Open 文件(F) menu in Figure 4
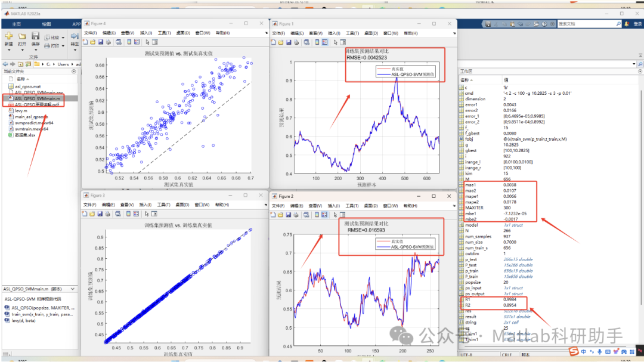 (x=91, y=33)
